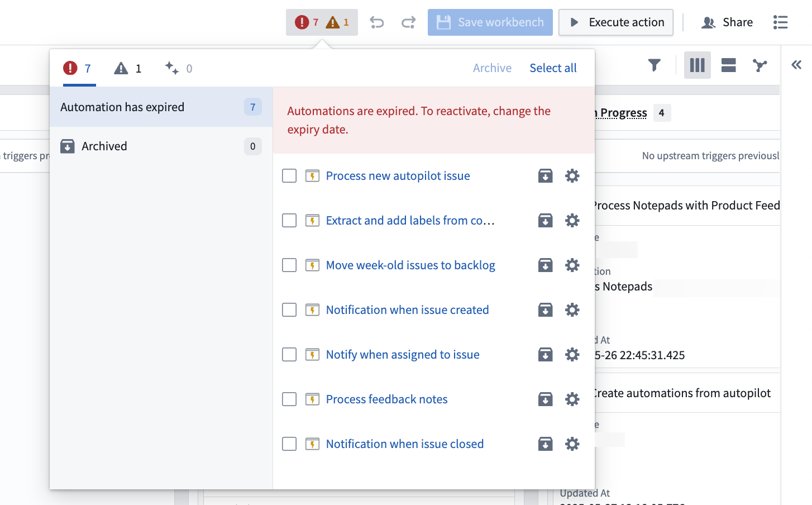This screenshot has width=812, height=505.
Task: Collapse the right panel with the double chevron
Action: click(x=796, y=64)
